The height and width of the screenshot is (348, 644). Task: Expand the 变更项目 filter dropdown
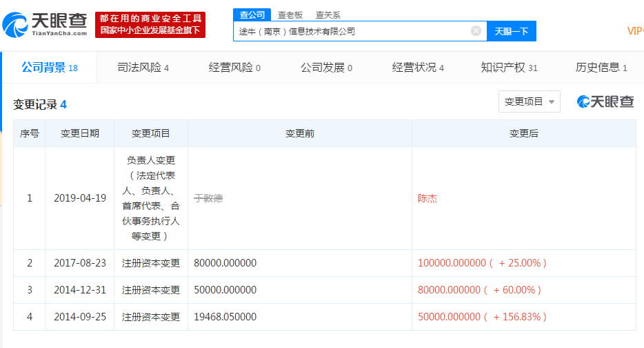[530, 101]
